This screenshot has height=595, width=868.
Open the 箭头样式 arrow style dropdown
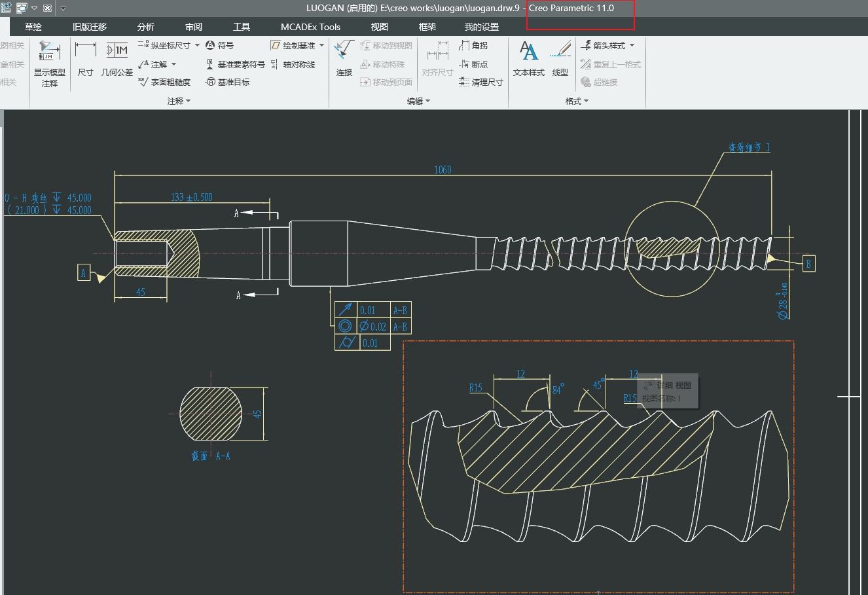point(632,45)
